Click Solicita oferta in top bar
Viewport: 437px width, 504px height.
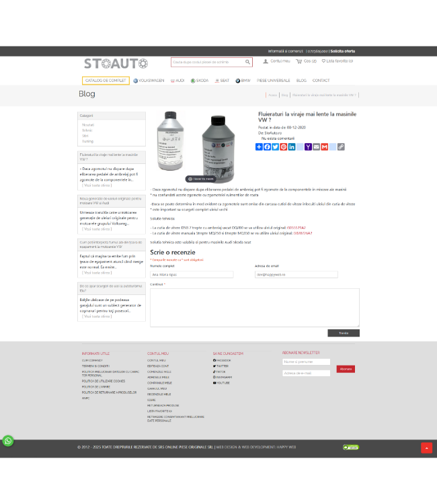(343, 51)
